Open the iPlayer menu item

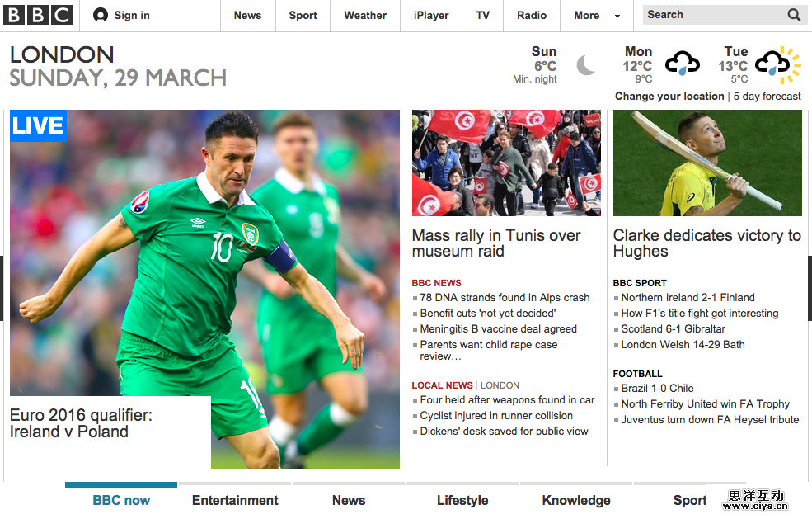[430, 15]
